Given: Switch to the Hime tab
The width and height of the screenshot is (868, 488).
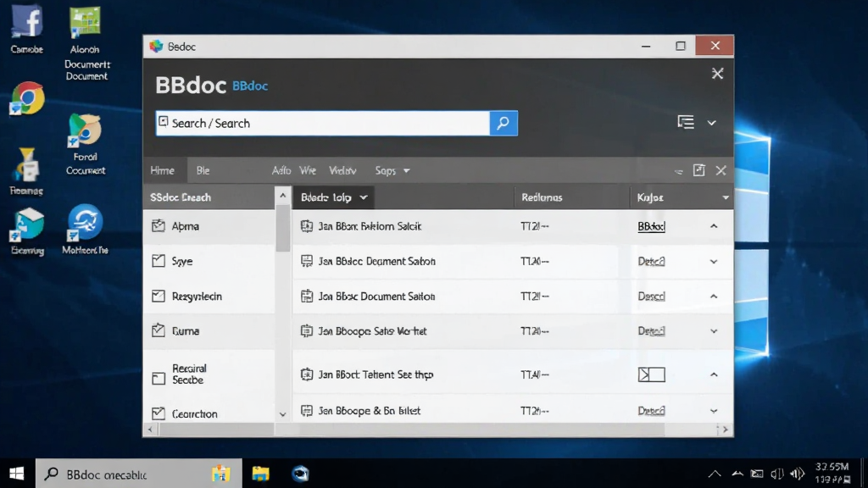Looking at the screenshot, I should (x=162, y=170).
